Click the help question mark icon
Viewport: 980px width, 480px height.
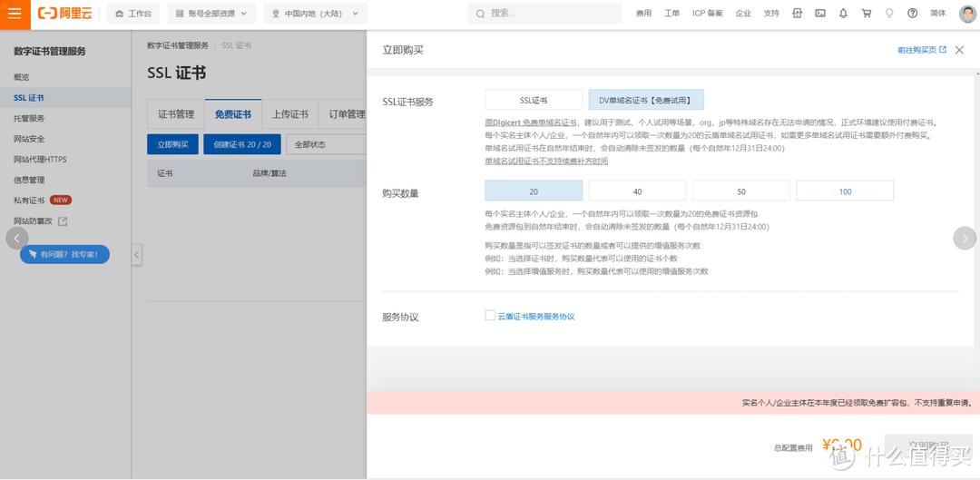(x=912, y=14)
